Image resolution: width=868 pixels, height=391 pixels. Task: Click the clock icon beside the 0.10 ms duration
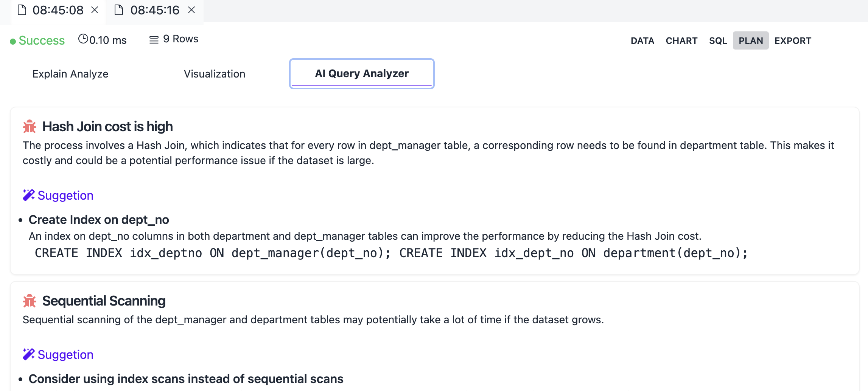[x=83, y=39]
